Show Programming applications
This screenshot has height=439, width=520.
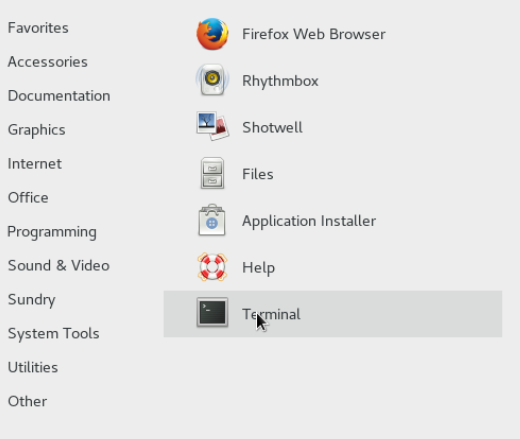(x=52, y=232)
